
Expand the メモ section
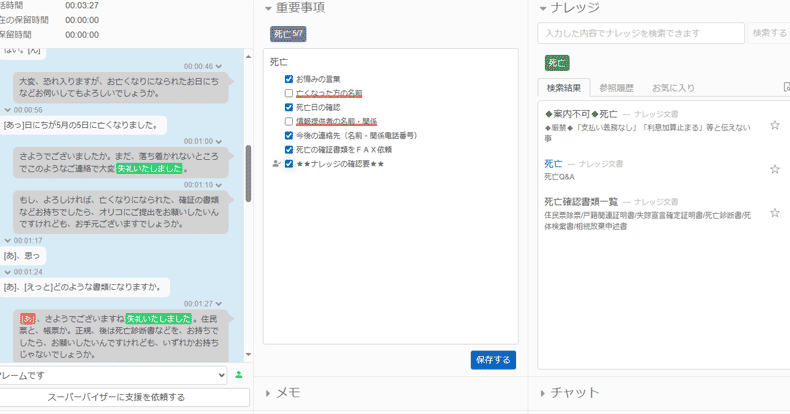click(268, 393)
